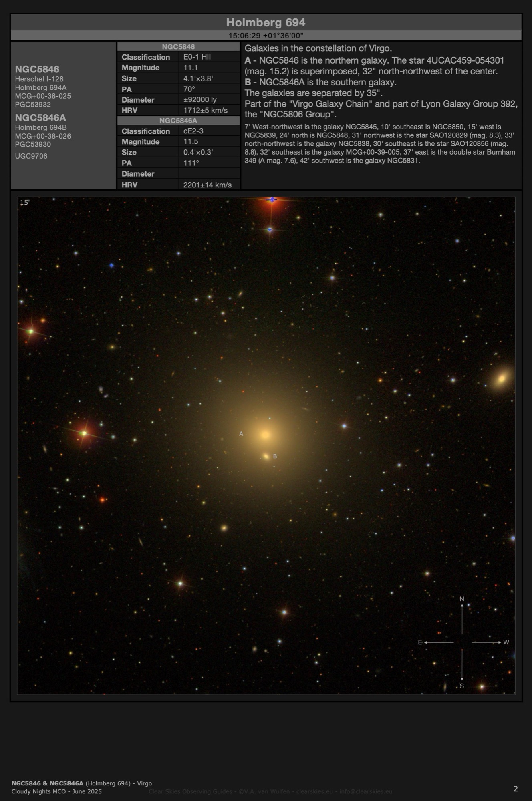Click the line 'The galaxies are separated by 35"'
This screenshot has height=801, width=532.
[313, 93]
